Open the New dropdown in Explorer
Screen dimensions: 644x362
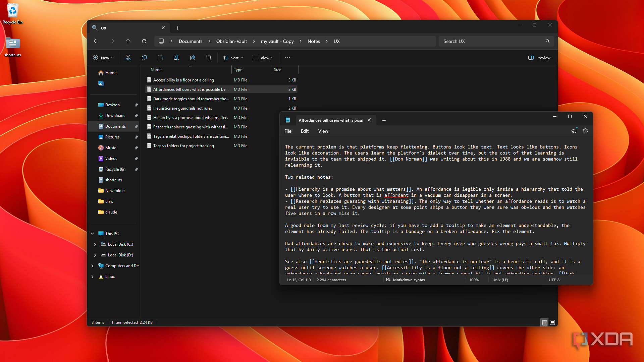point(103,58)
